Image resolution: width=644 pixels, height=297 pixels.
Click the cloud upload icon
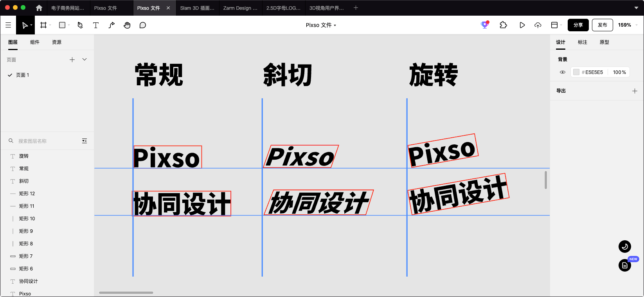(x=538, y=25)
